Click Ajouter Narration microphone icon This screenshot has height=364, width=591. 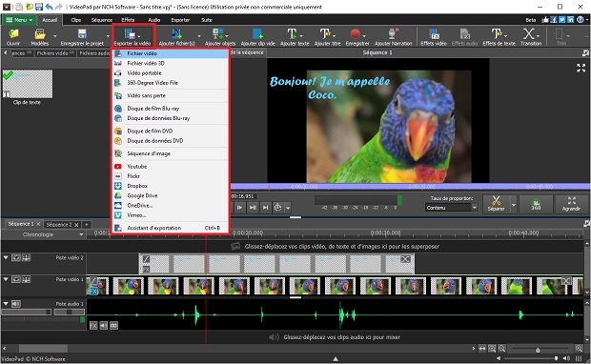click(x=393, y=34)
